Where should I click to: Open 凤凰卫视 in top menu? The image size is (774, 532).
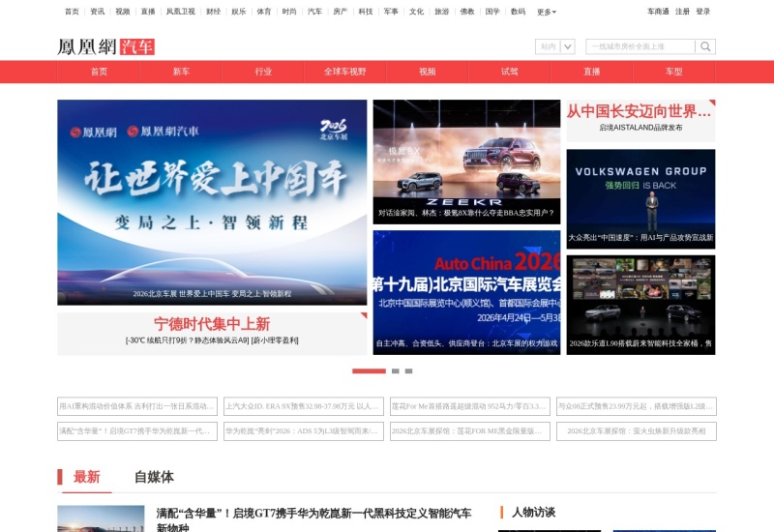click(180, 12)
